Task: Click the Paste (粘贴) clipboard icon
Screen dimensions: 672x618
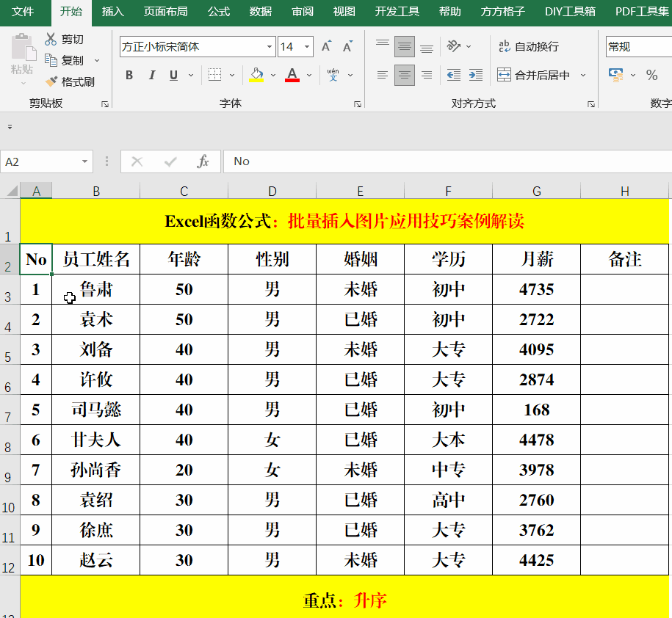Action: tap(23, 48)
